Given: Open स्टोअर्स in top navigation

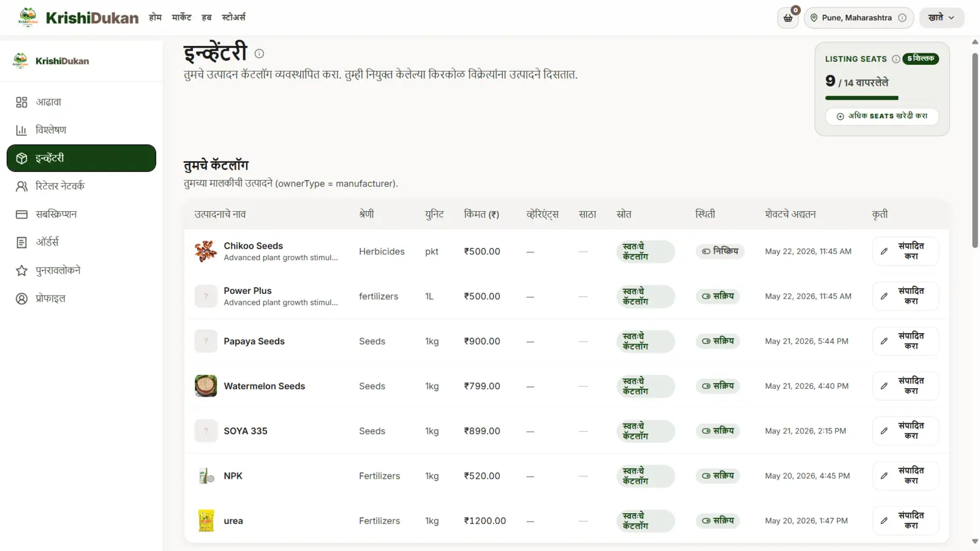Looking at the screenshot, I should [233, 17].
